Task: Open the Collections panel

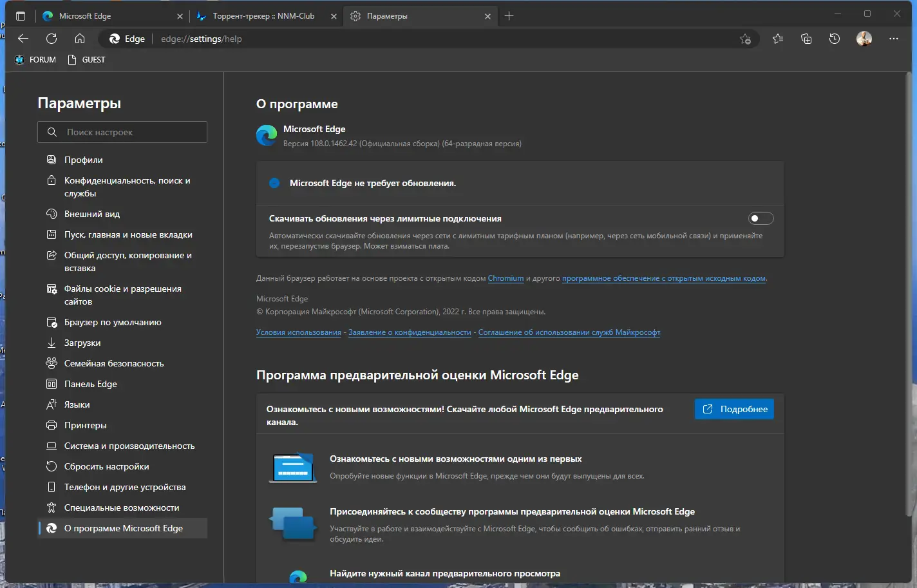Action: (806, 39)
